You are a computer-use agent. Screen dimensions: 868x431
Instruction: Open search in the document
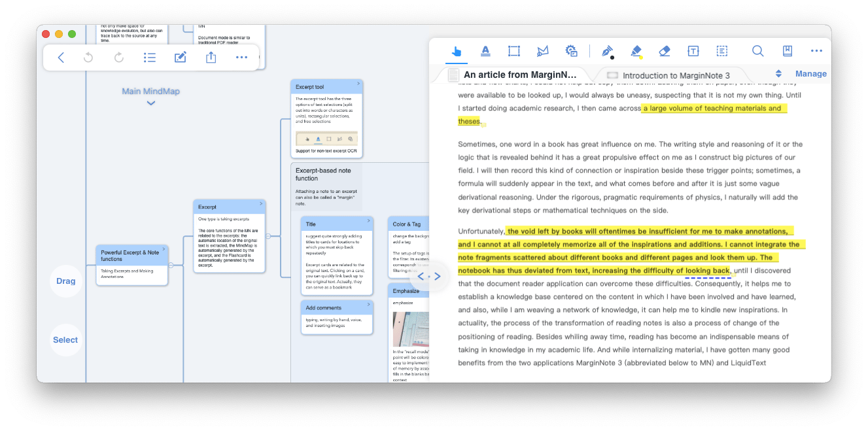coord(757,51)
